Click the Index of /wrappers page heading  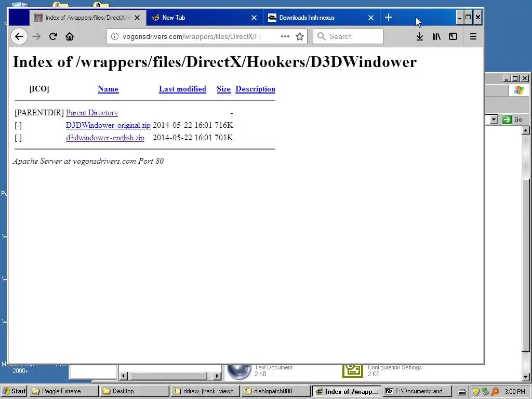click(x=215, y=62)
